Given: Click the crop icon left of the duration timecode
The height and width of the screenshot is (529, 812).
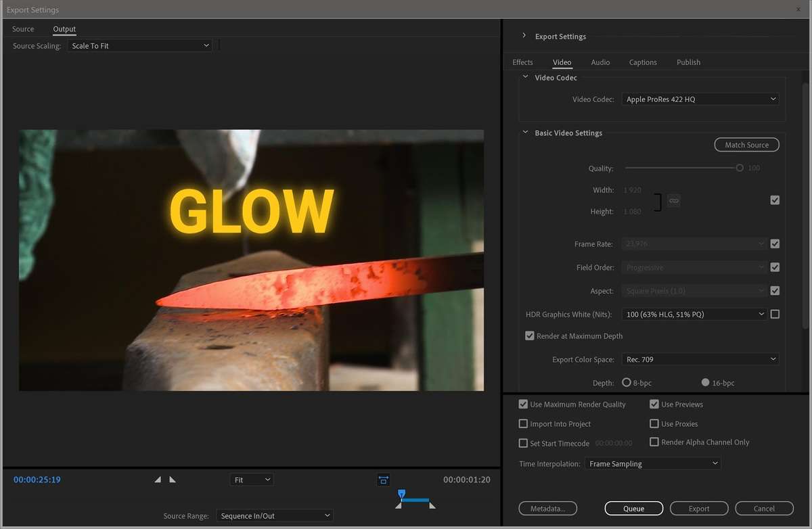Looking at the screenshot, I should pos(383,479).
